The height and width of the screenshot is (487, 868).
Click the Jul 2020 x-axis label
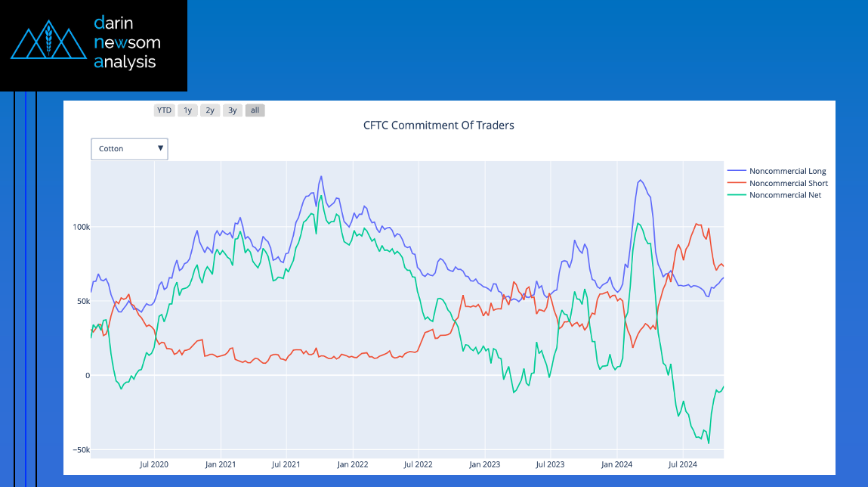[154, 464]
